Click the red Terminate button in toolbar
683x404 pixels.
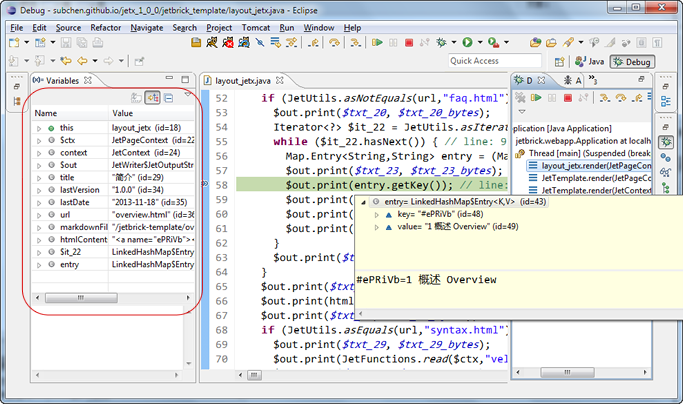pyautogui.click(x=409, y=43)
